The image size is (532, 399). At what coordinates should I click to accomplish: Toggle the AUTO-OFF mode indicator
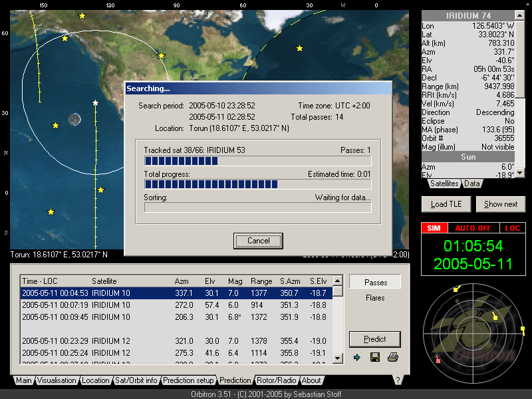473,228
